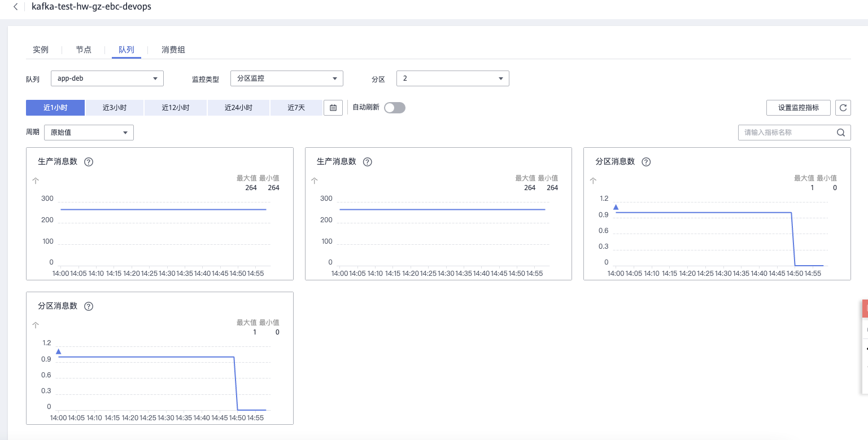Image resolution: width=868 pixels, height=440 pixels.
Task: Open the 队列 app-deb dropdown
Action: tap(107, 78)
